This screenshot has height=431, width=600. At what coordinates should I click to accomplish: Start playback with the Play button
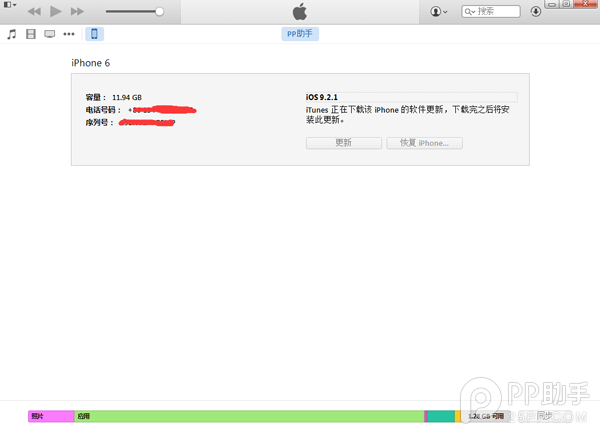pyautogui.click(x=56, y=11)
